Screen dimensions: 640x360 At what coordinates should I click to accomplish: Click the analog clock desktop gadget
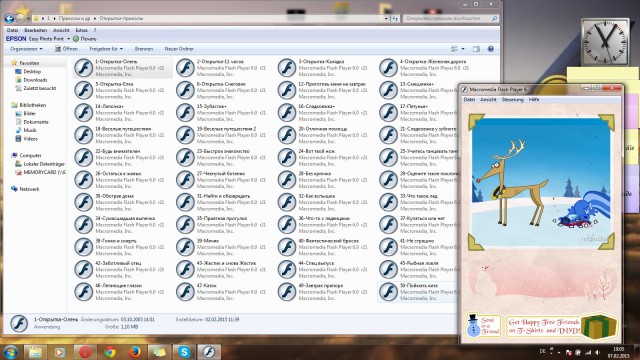coord(605,41)
